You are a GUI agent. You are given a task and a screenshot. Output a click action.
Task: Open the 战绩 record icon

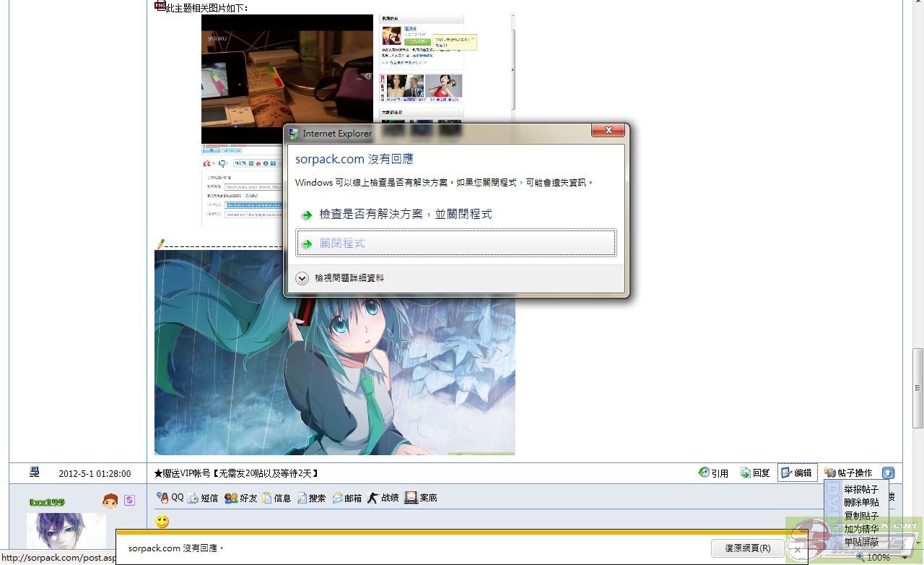pos(372,498)
